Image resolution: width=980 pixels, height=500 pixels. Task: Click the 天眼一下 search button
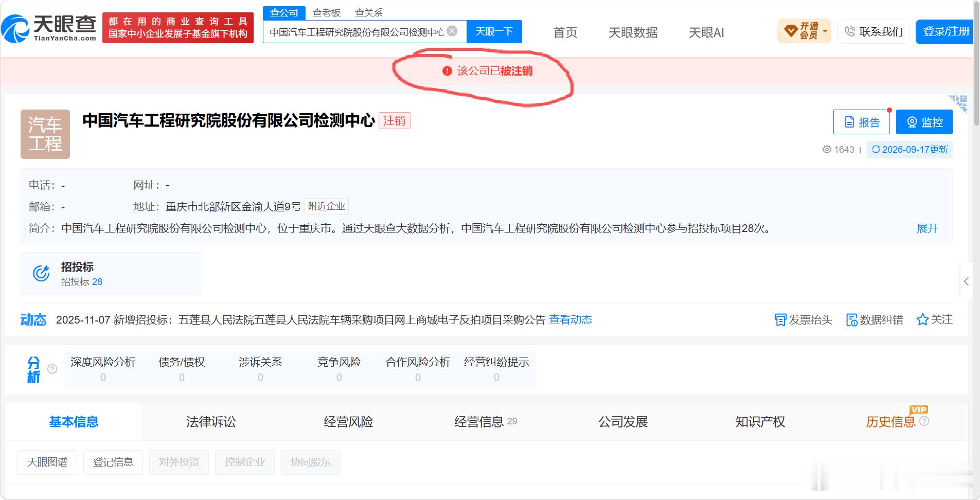click(494, 31)
